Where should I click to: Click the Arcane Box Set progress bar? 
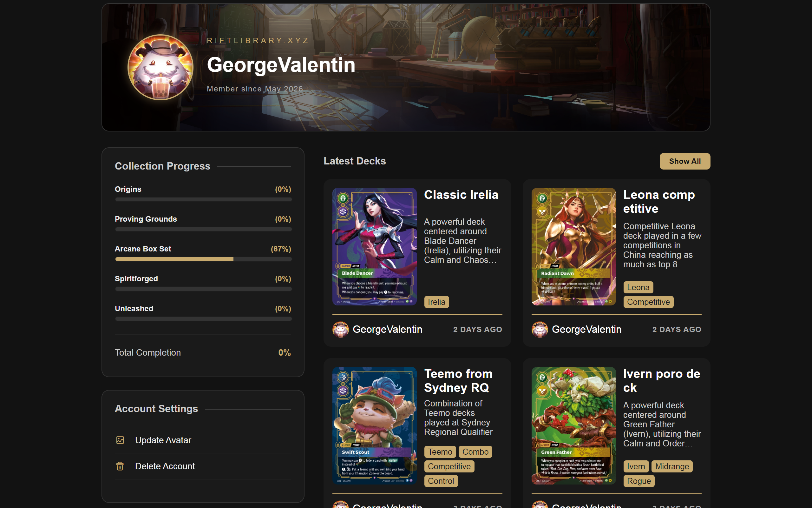click(x=203, y=259)
